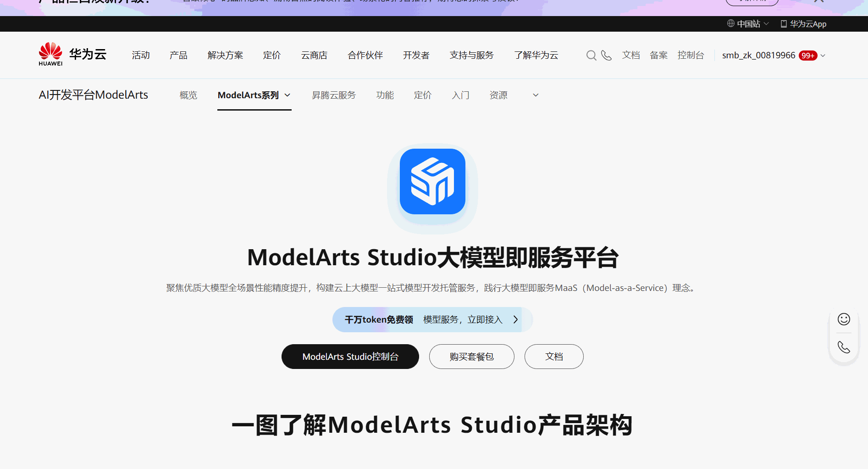Click the 一图了解ModelArts Studio产品架构 heading

point(432,425)
